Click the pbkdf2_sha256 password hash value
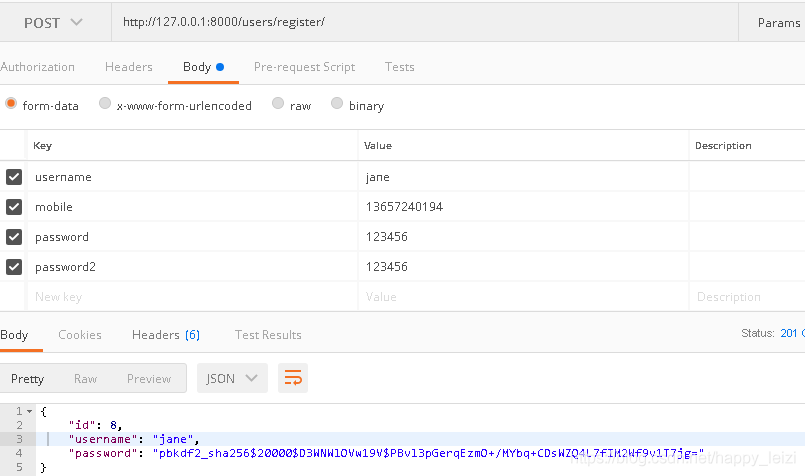The image size is (805, 476). click(x=428, y=453)
